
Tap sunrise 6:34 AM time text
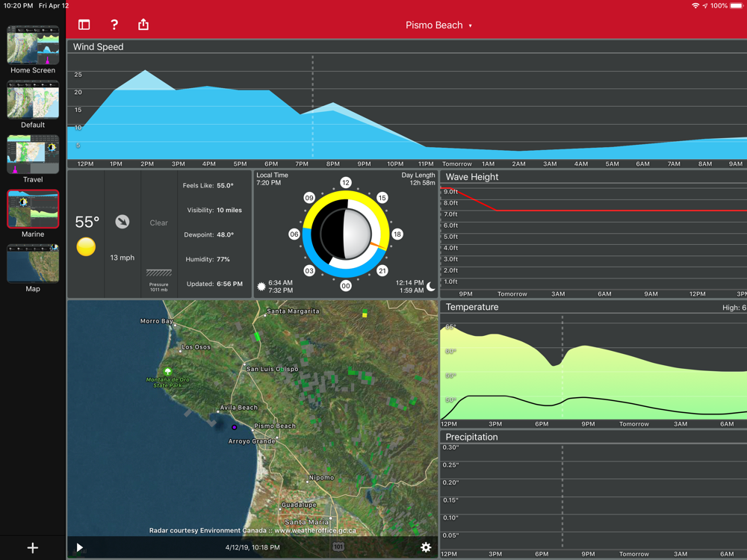click(281, 283)
